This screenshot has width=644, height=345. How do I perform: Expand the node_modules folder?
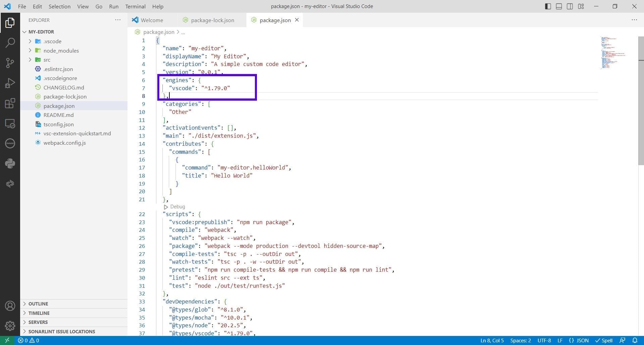coord(61,51)
